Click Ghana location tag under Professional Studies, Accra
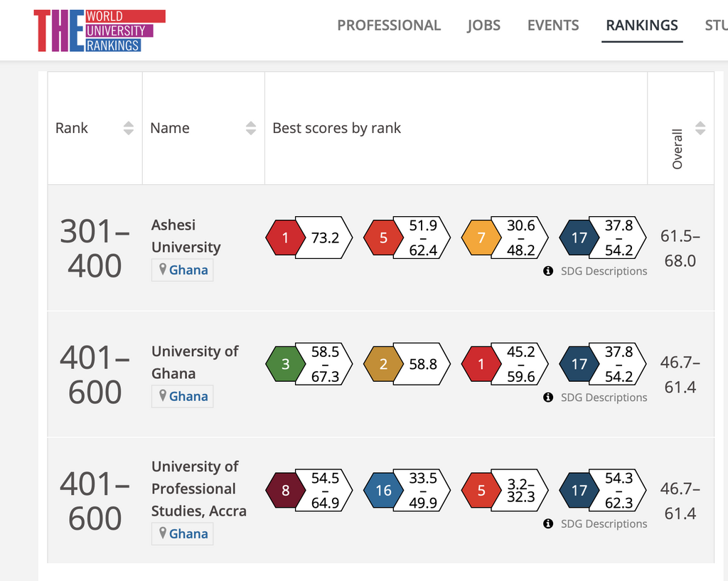728x581 pixels. 183,533
